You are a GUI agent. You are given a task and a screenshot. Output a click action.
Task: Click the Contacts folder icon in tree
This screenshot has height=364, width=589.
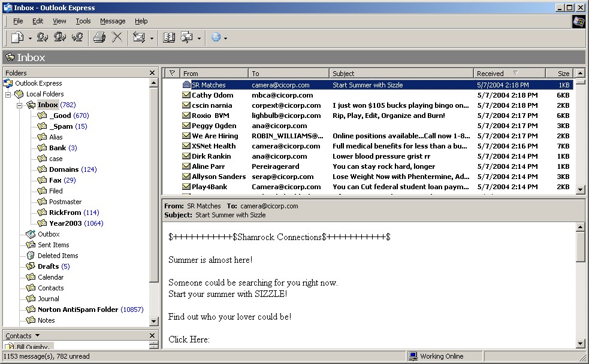tap(31, 288)
